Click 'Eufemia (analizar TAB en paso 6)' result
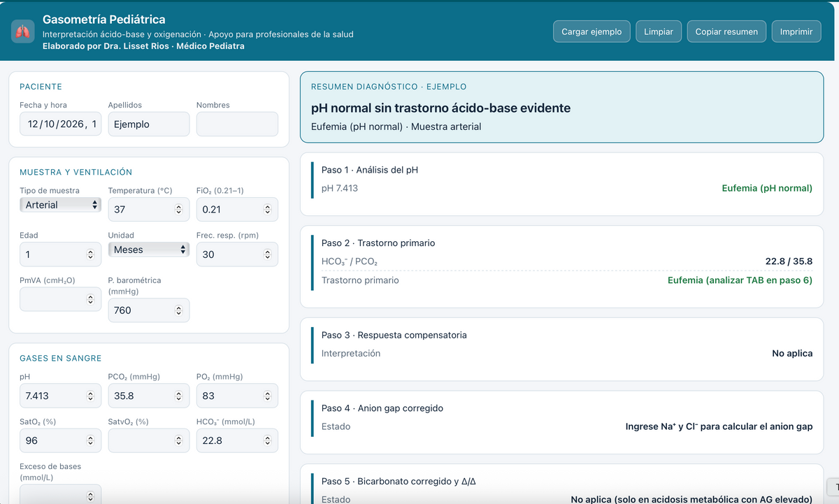This screenshot has width=839, height=504. coord(740,280)
